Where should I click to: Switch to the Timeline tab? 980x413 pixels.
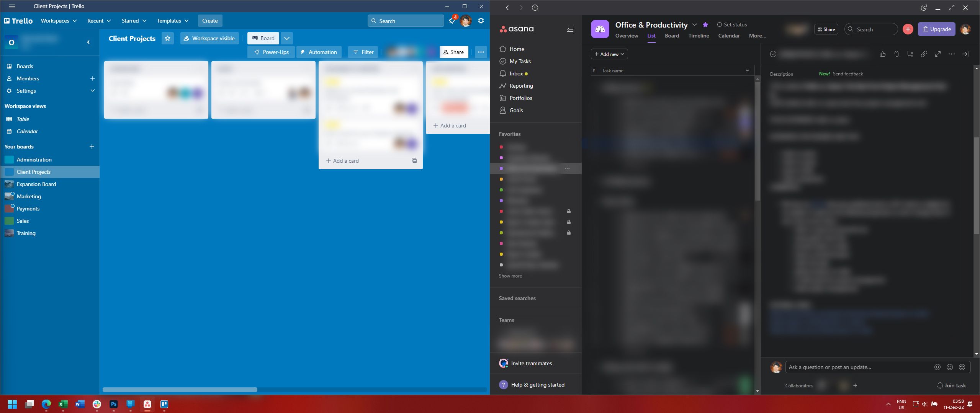click(699, 36)
